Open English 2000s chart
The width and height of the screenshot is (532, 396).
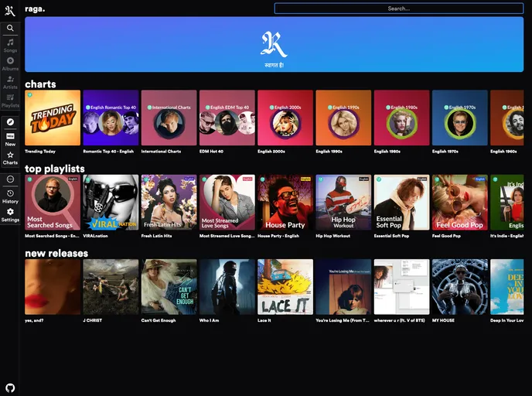pos(285,118)
